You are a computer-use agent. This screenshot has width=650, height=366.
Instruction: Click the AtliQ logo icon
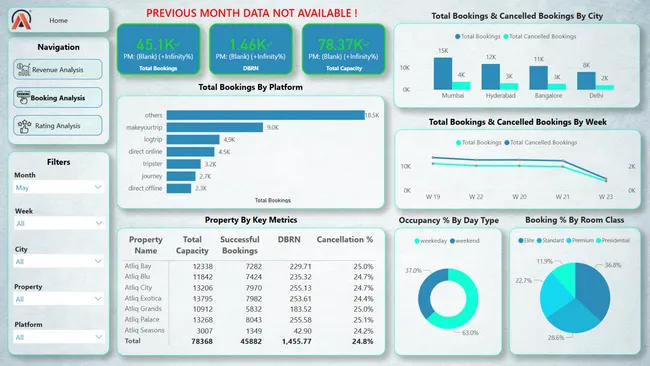point(21,20)
